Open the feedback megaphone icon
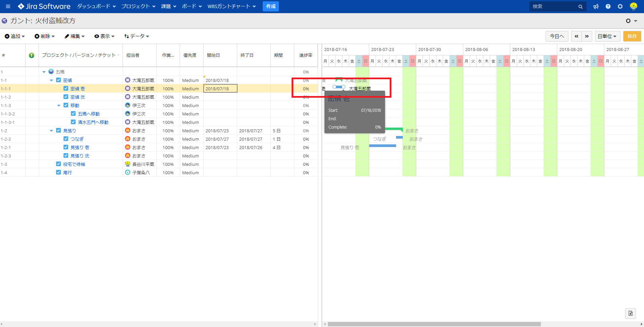 click(596, 6)
